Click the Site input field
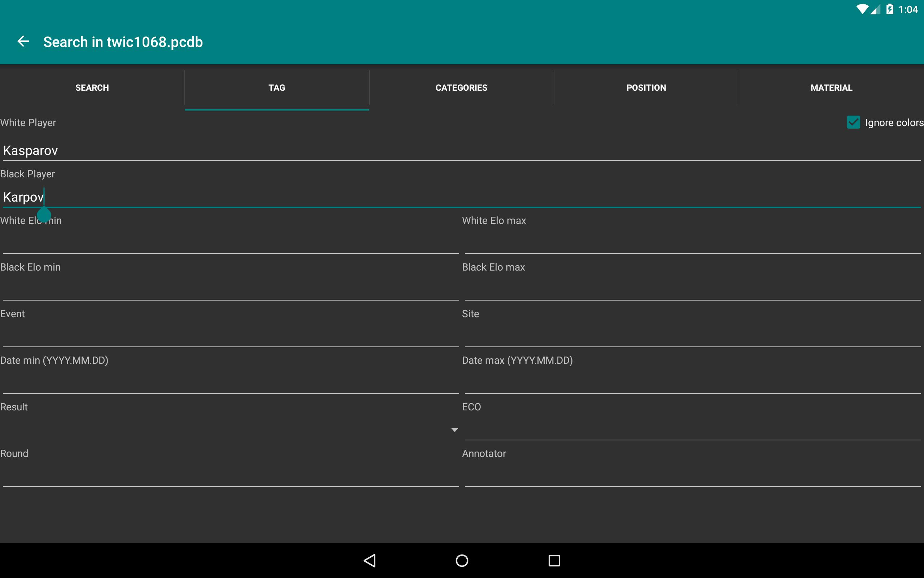Viewport: 924px width, 578px height. tap(693, 336)
